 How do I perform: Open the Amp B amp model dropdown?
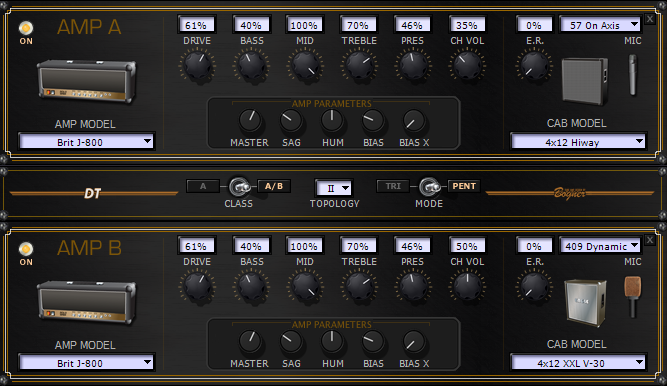tap(86, 363)
